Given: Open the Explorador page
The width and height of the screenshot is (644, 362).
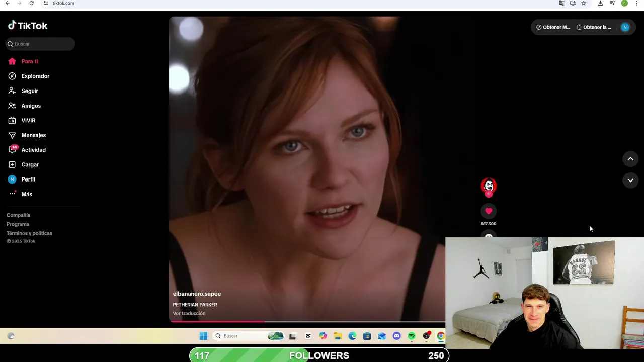Looking at the screenshot, I should 35,76.
